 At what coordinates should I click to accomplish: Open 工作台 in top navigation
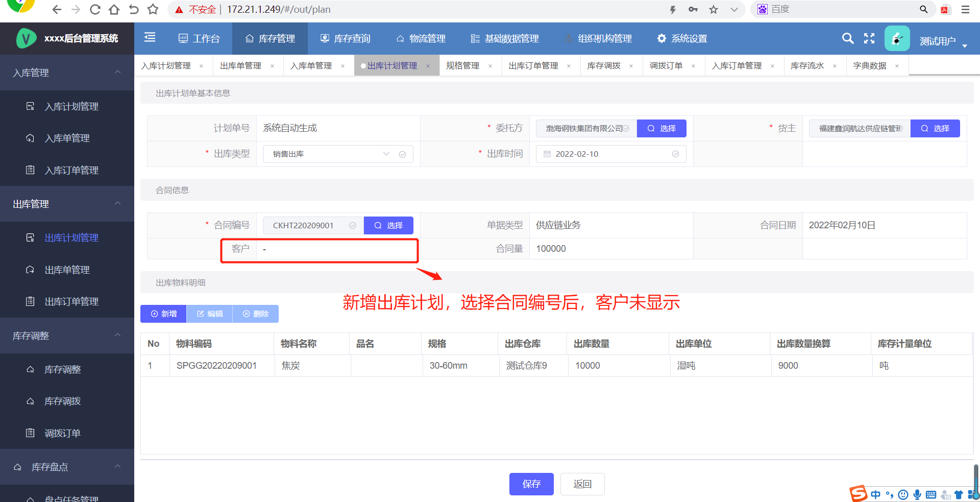(199, 38)
